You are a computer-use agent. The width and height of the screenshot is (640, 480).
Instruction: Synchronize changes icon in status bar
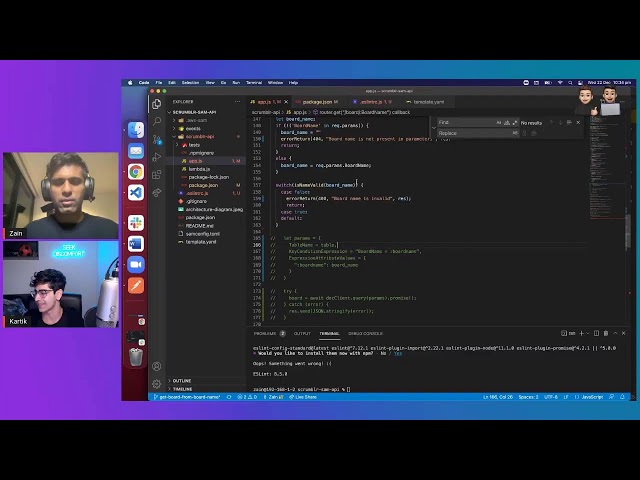(229, 397)
